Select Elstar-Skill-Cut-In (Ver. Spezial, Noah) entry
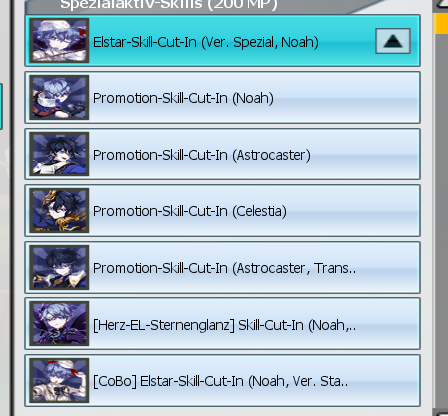Image resolution: width=448 pixels, height=416 pixels. (222, 41)
